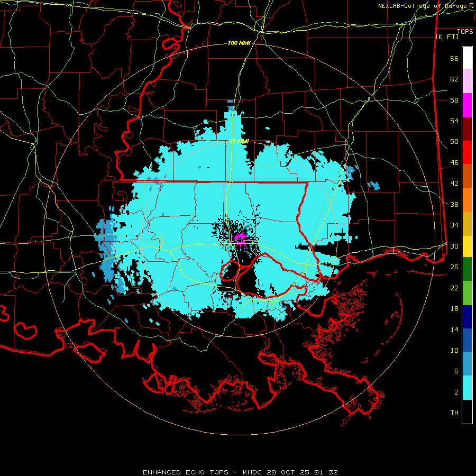Click the '[K FT]' units label

coord(447,36)
